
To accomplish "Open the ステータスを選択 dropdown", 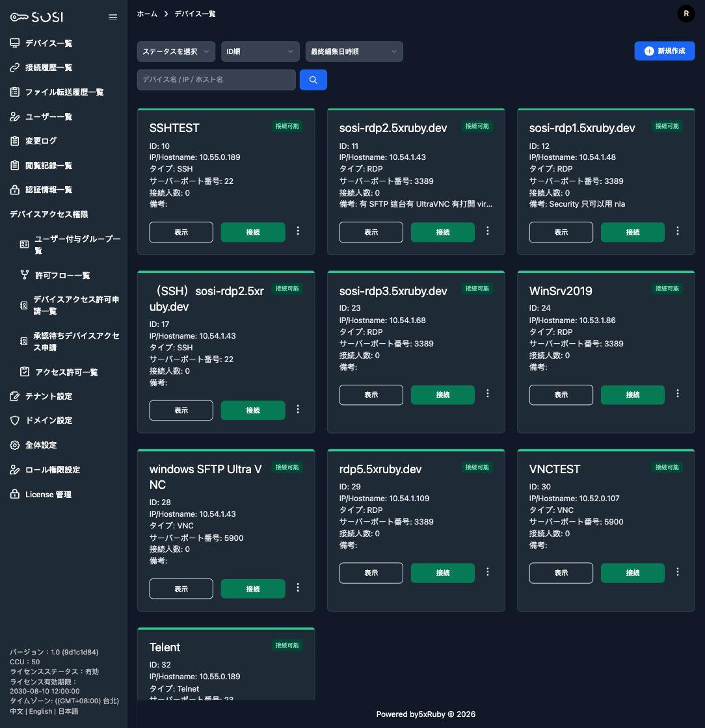I will 176,51.
